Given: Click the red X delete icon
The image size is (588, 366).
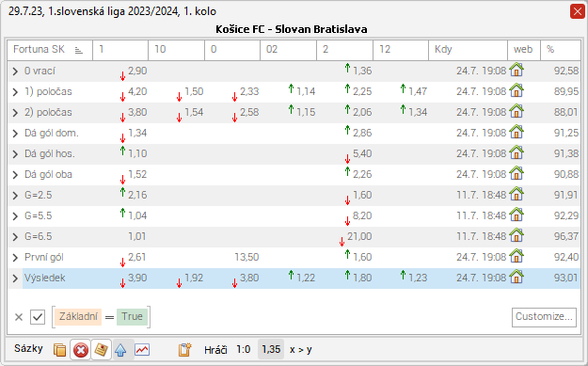Looking at the screenshot, I should click(x=80, y=350).
